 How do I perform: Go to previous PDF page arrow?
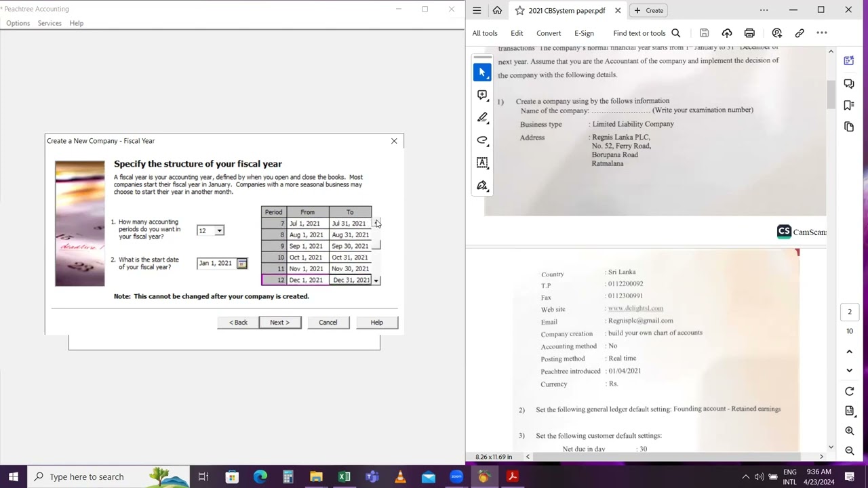point(850,352)
